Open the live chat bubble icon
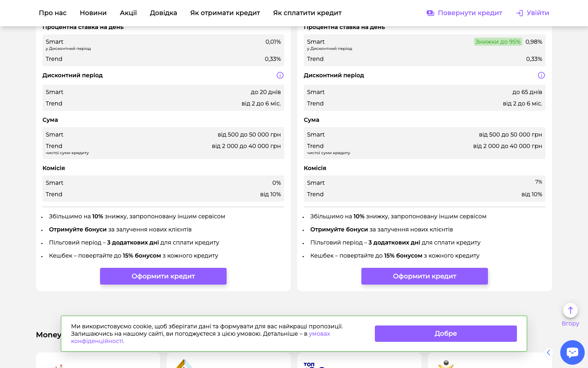Screen dimensions: 588x368 click(572, 352)
